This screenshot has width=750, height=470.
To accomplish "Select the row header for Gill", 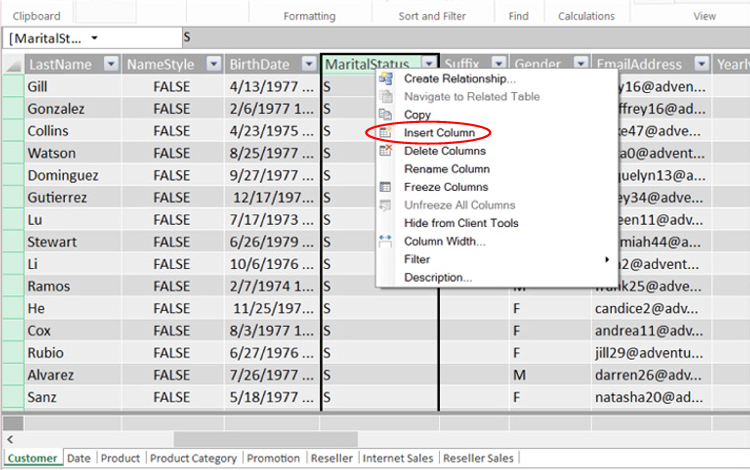I will click(x=13, y=87).
